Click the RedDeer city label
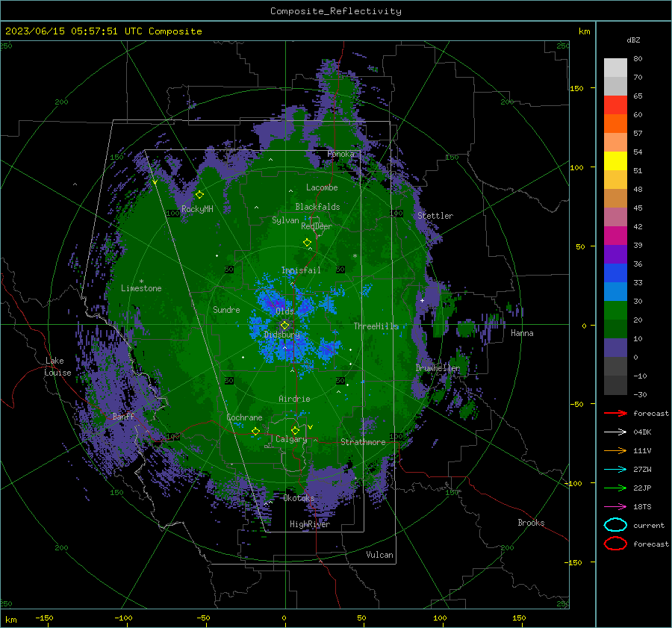This screenshot has width=672, height=628. click(x=317, y=226)
